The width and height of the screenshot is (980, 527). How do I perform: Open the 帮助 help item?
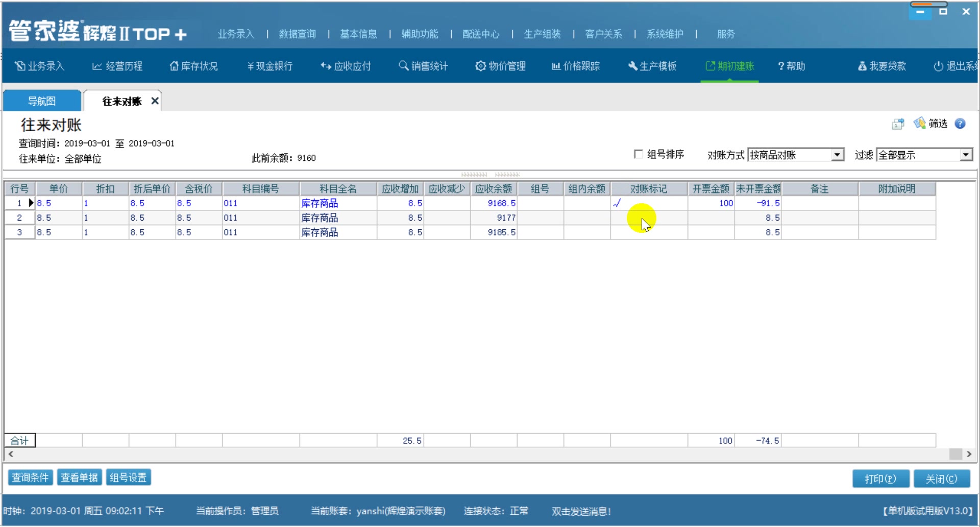[x=792, y=66]
